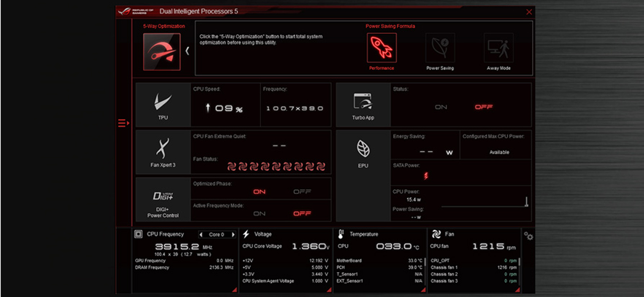Click the DRAM Frequency row
This screenshot has height=297, width=644.
pyautogui.click(x=184, y=267)
